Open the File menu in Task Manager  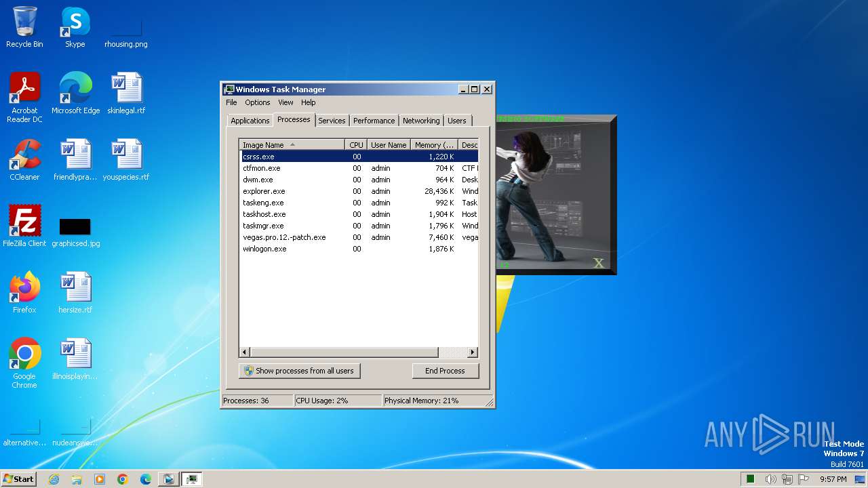[231, 102]
